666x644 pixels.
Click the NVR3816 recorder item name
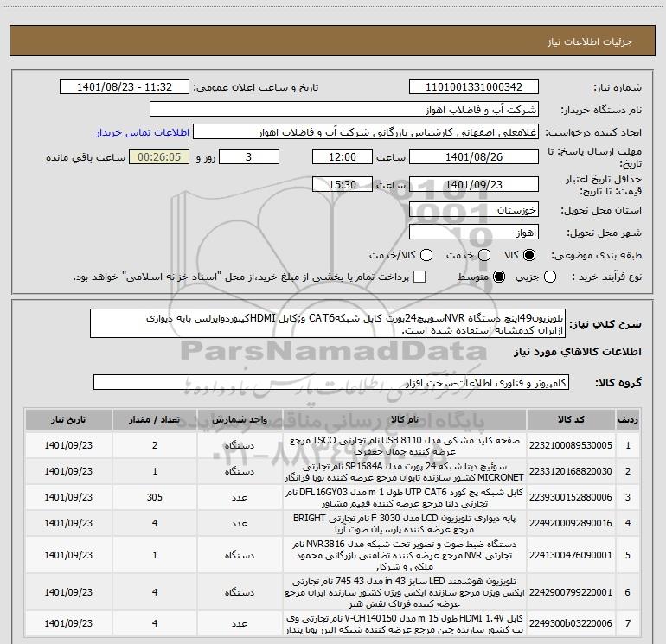405,555
